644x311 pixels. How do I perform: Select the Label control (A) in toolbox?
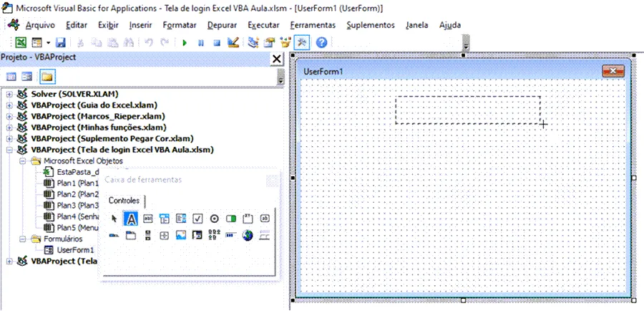click(x=131, y=219)
